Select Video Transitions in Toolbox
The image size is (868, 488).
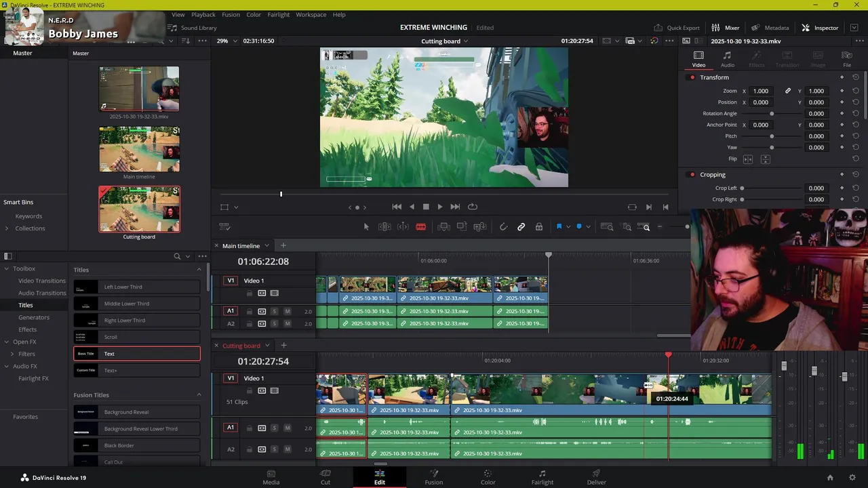42,281
